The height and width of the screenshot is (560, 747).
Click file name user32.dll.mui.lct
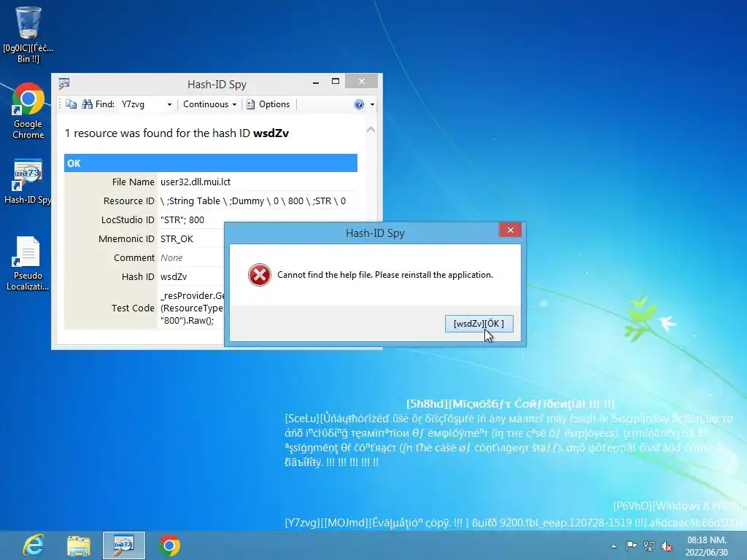tap(196, 182)
